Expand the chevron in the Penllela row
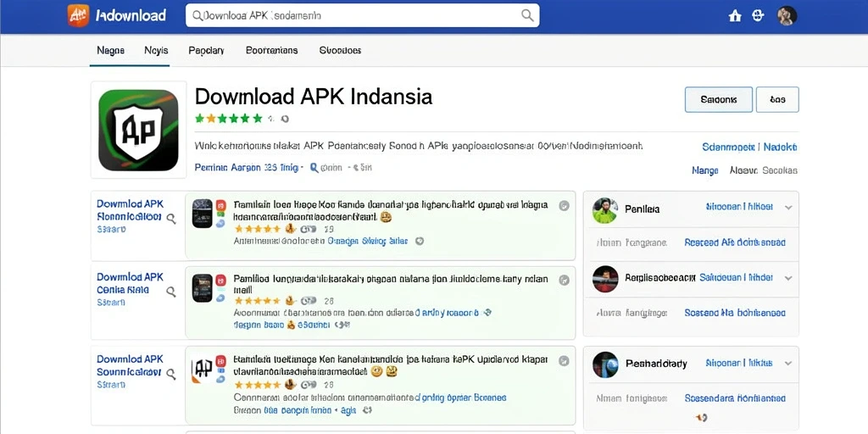The image size is (868, 434). click(789, 208)
